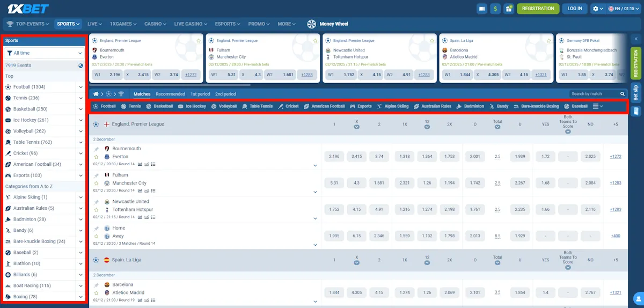The width and height of the screenshot is (644, 308).
Task: Expand Ice Hockey (261) in sidebar
Action: pos(80,120)
